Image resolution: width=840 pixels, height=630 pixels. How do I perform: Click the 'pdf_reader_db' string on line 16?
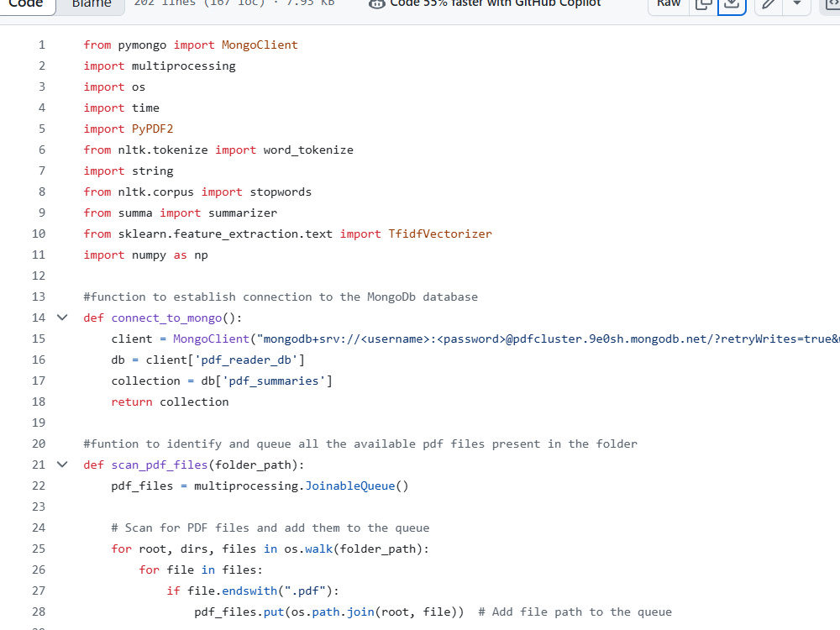pyautogui.click(x=246, y=360)
